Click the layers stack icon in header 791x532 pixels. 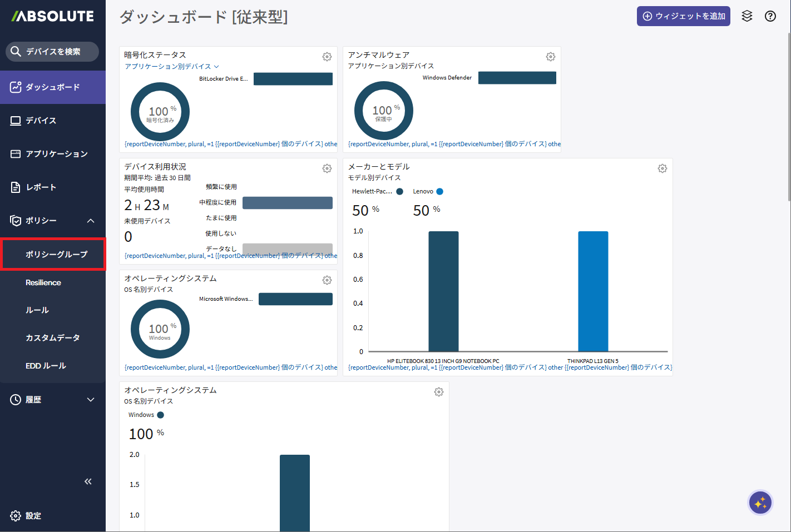click(747, 16)
